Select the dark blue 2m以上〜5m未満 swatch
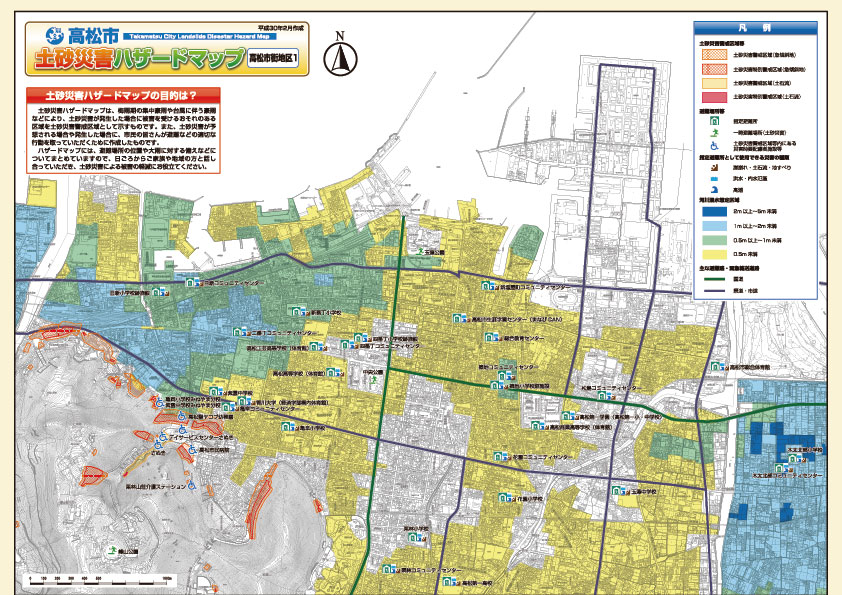 (714, 212)
